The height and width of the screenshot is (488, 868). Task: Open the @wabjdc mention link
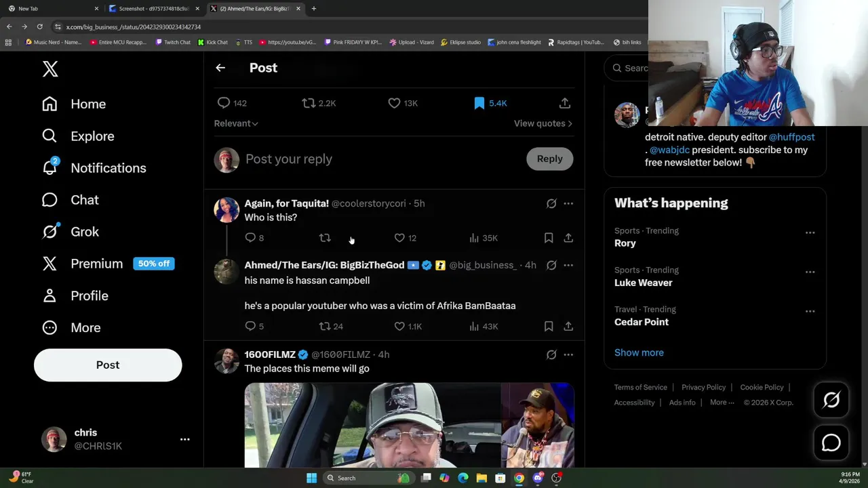click(x=669, y=150)
